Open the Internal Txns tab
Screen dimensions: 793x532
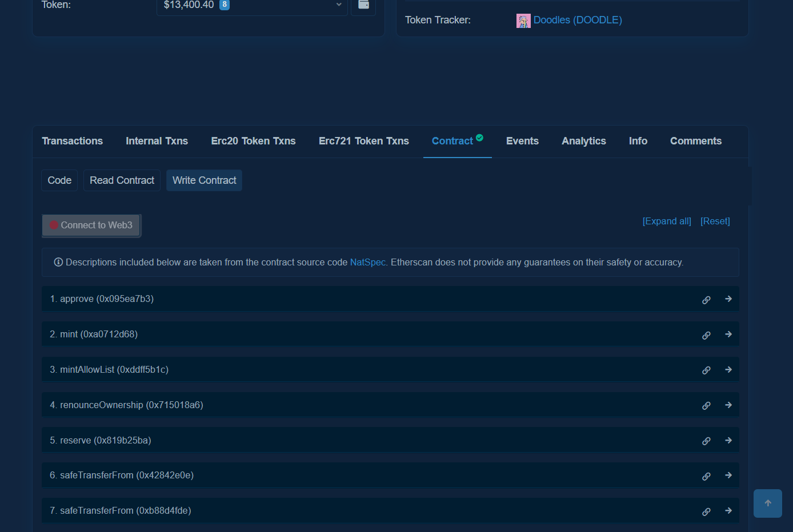[157, 141]
